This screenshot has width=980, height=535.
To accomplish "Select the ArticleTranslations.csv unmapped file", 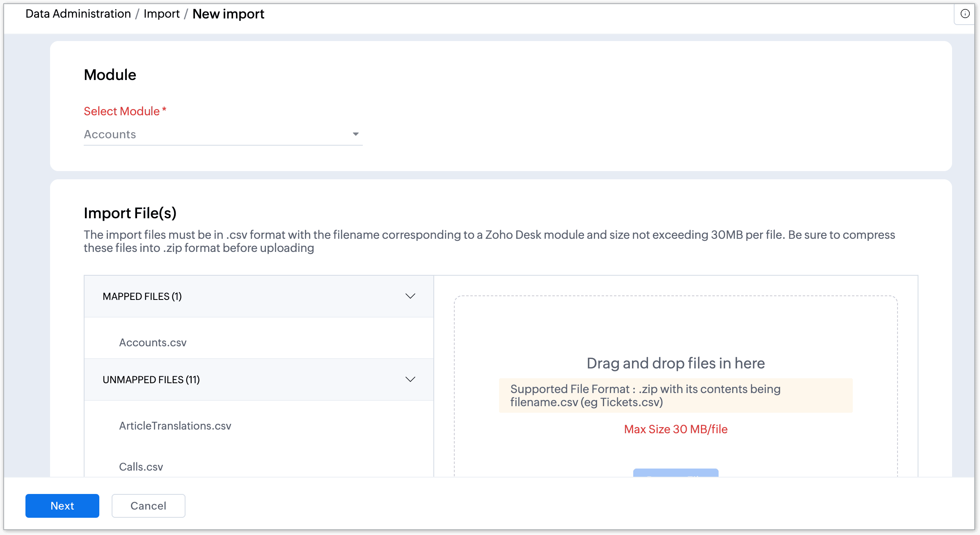I will tap(175, 426).
